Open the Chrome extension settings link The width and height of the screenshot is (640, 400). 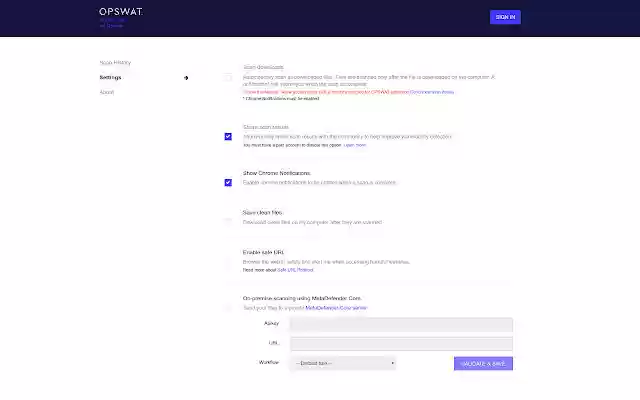(x=432, y=92)
